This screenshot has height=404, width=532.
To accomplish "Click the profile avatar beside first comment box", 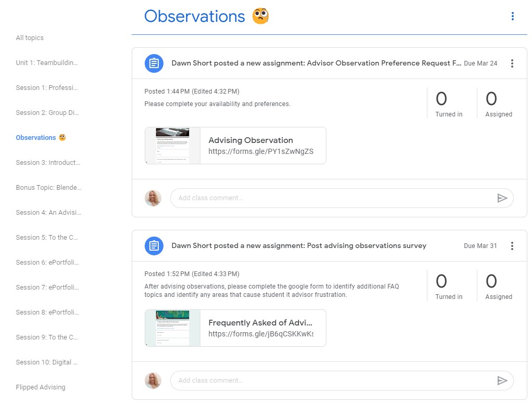I will [153, 198].
